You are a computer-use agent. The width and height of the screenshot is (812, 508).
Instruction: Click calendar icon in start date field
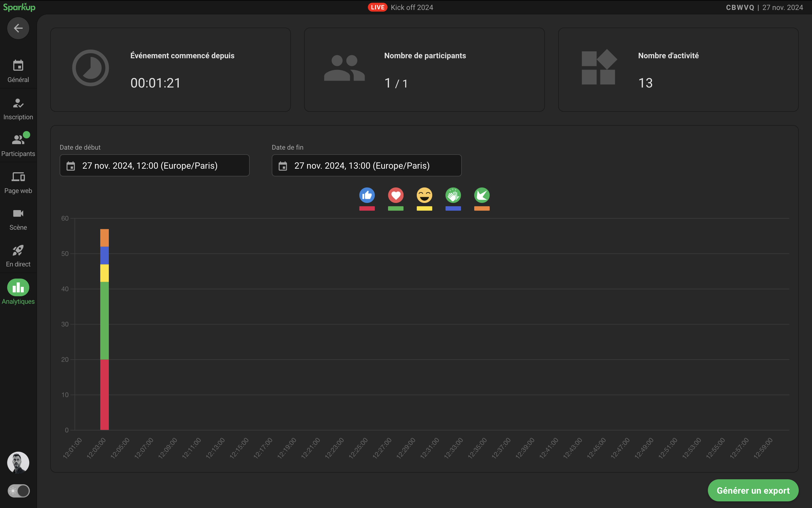point(71,166)
